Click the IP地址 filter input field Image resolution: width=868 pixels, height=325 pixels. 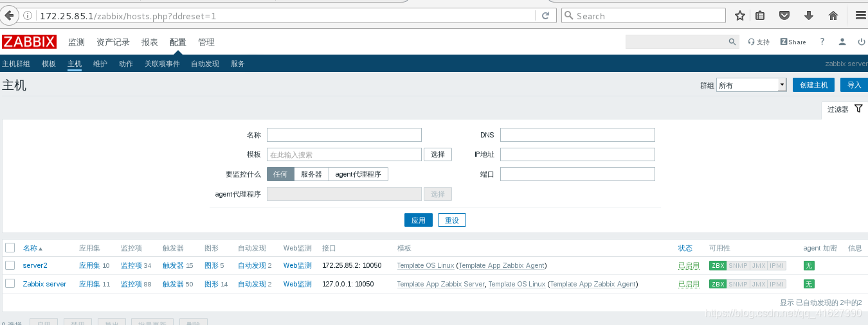point(577,155)
